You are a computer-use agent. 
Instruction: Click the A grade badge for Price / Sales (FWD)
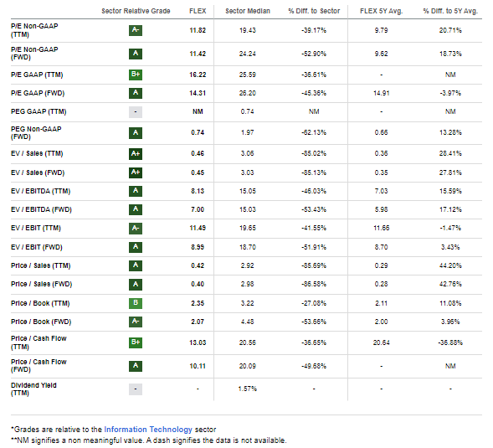tap(136, 285)
